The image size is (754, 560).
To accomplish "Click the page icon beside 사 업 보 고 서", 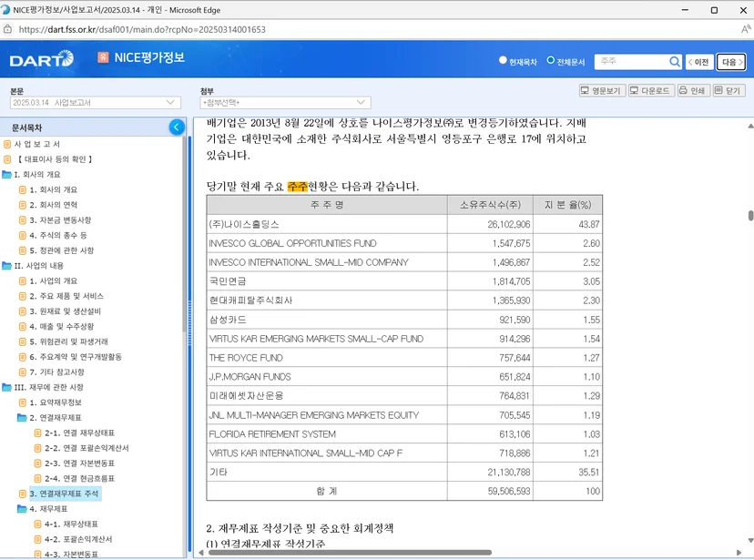I will [7, 144].
